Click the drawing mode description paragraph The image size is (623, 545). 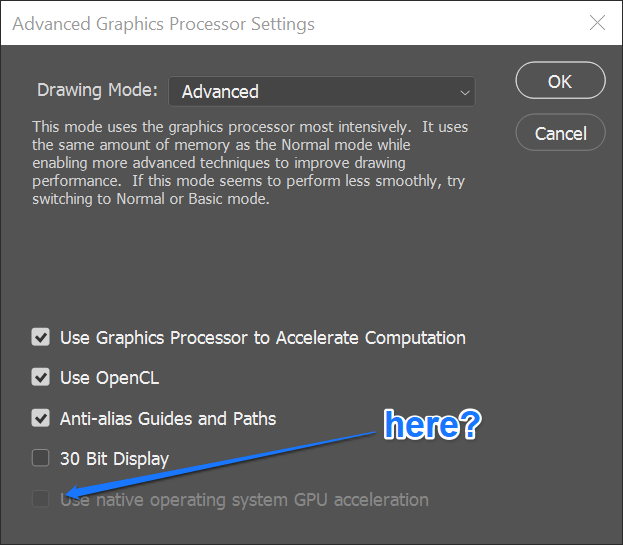coord(250,163)
